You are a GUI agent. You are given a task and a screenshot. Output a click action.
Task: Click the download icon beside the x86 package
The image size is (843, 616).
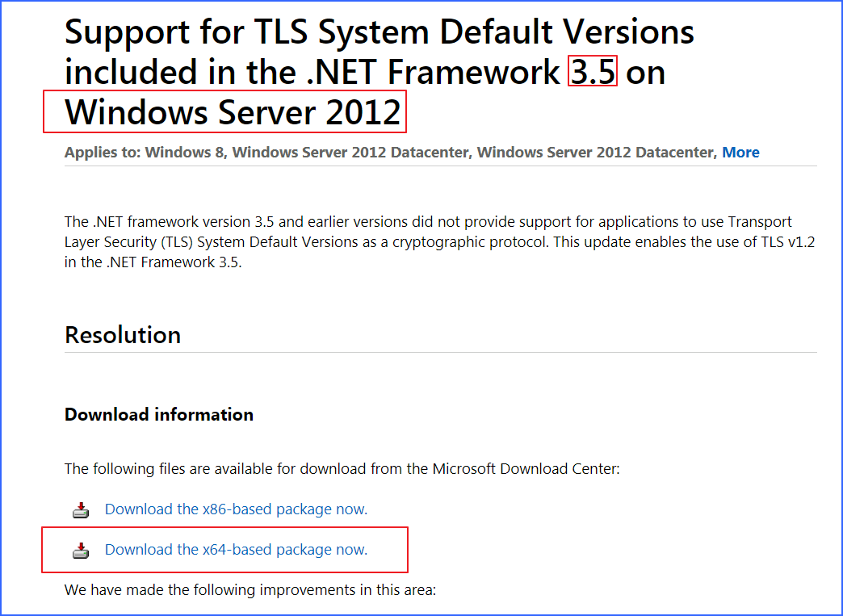coord(80,509)
